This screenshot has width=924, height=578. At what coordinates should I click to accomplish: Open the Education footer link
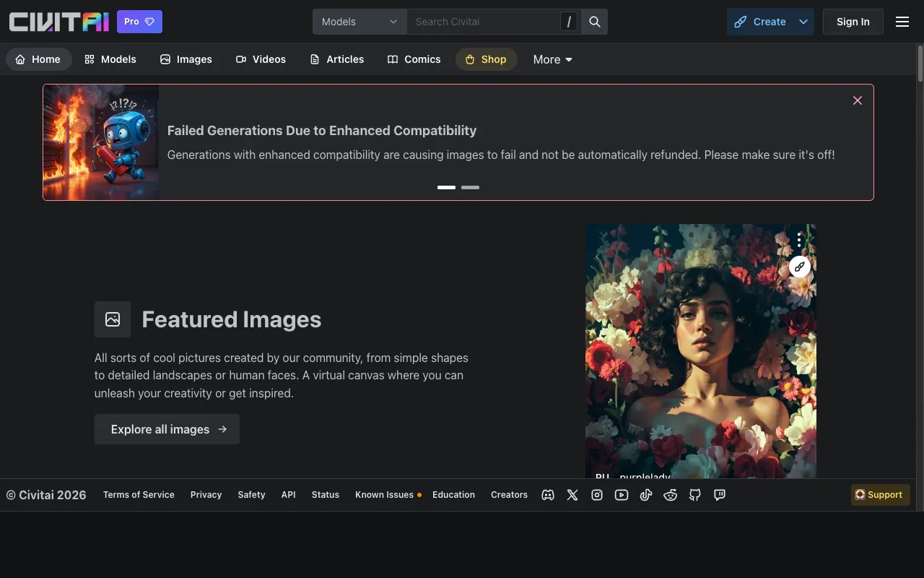click(x=453, y=495)
